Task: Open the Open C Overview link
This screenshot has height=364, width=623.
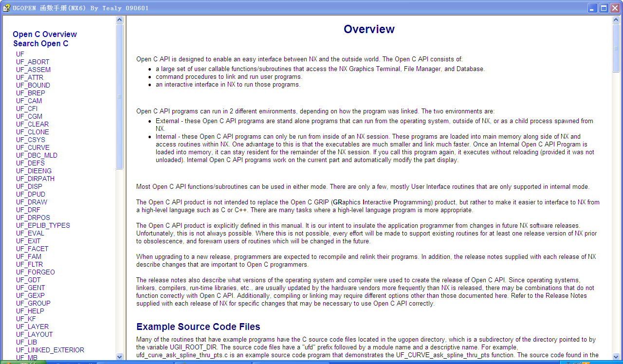Action: pyautogui.click(x=45, y=34)
